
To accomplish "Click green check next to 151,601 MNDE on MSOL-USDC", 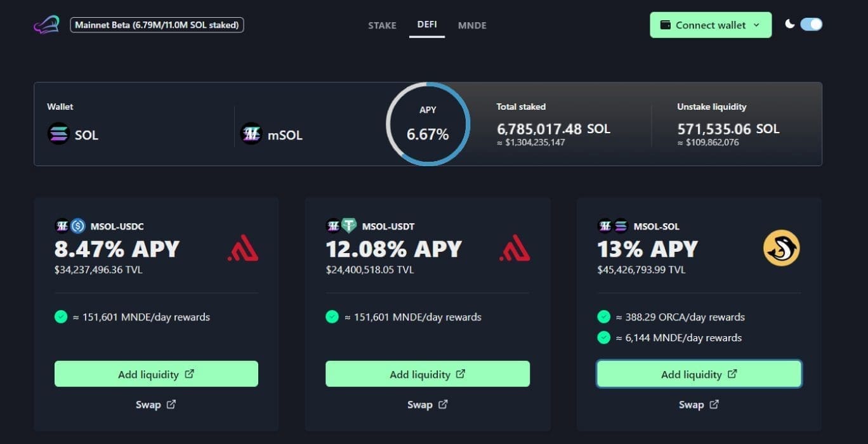I will point(61,317).
